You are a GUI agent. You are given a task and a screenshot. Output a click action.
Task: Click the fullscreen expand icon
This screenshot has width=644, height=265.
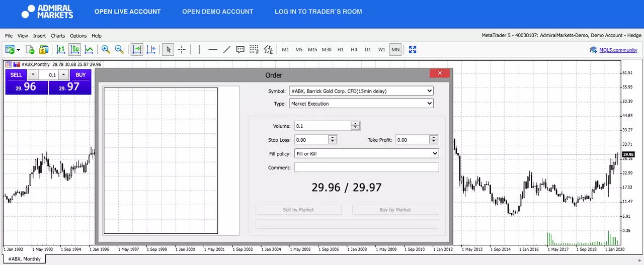(x=413, y=49)
